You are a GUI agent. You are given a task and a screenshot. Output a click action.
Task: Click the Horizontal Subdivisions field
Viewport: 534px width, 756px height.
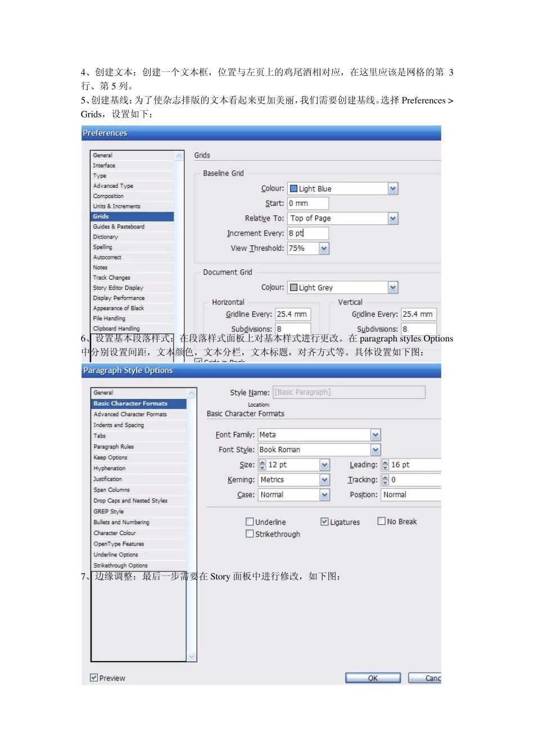coord(293,328)
